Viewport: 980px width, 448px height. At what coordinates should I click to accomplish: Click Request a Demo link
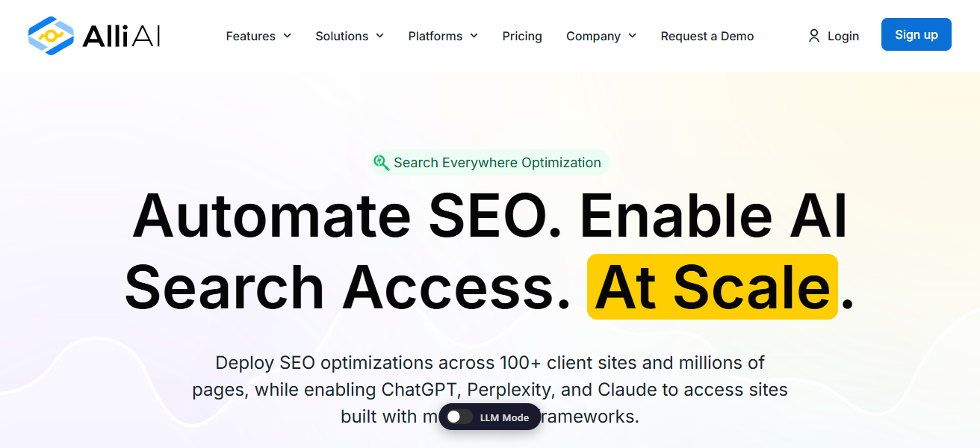click(707, 36)
